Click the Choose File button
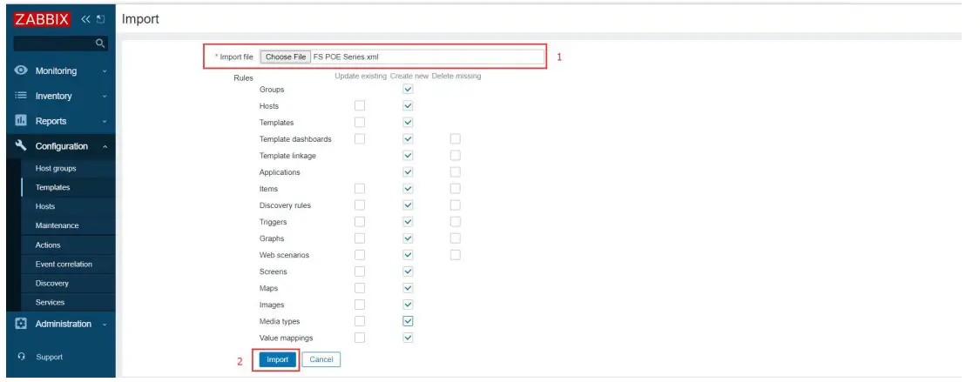This screenshot has width=980, height=382. point(286,57)
